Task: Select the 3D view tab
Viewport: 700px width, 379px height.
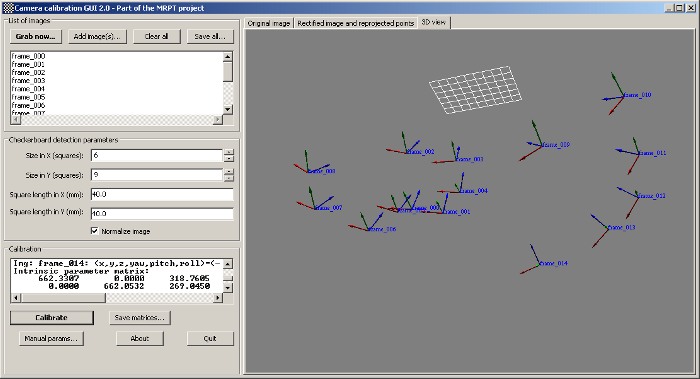Action: pyautogui.click(x=434, y=22)
